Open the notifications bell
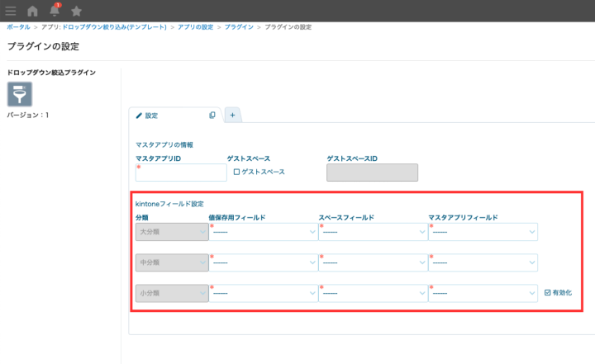The height and width of the screenshot is (364, 595). [55, 11]
